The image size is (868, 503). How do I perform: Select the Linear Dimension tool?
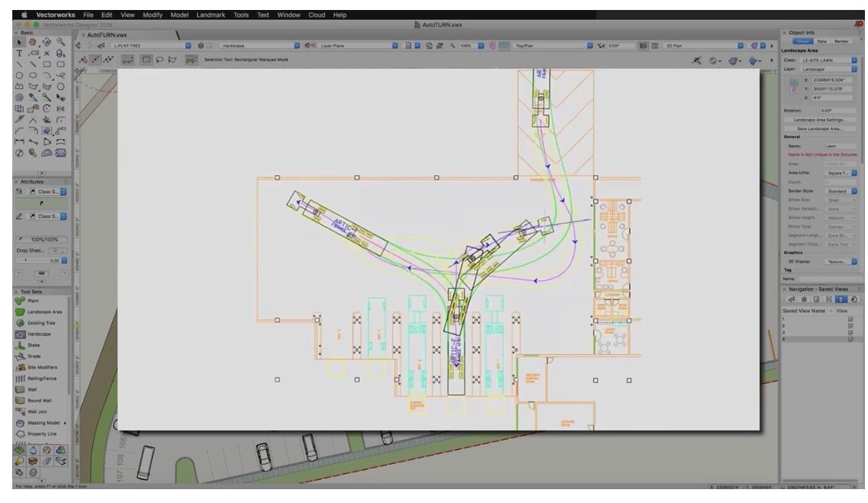[x=19, y=141]
